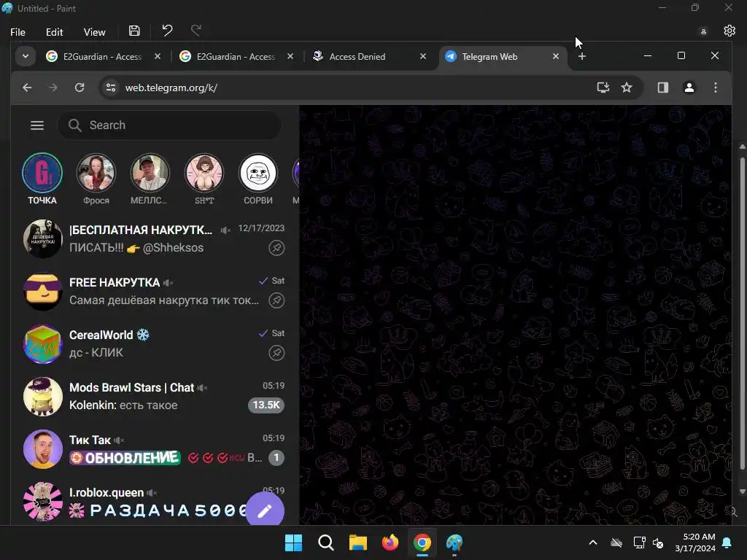Open the Chrome three-dot menu
Viewport: 747px width, 560px height.
click(715, 87)
